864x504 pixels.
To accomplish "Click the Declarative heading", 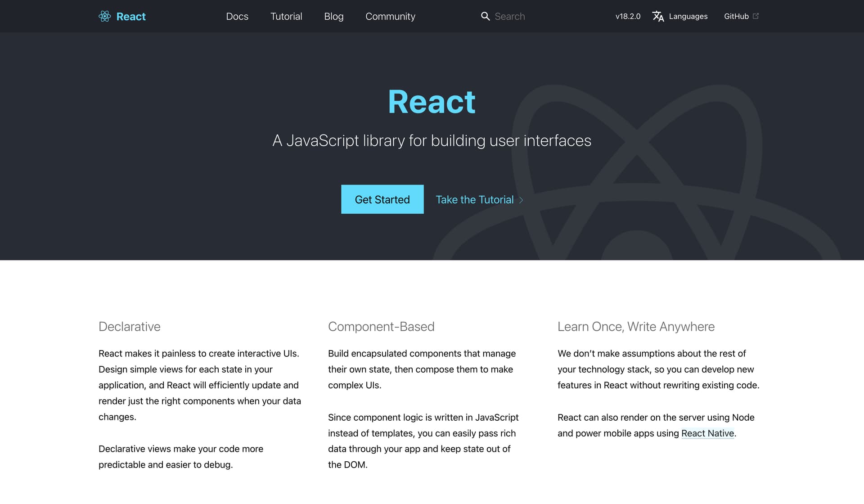I will point(130,327).
